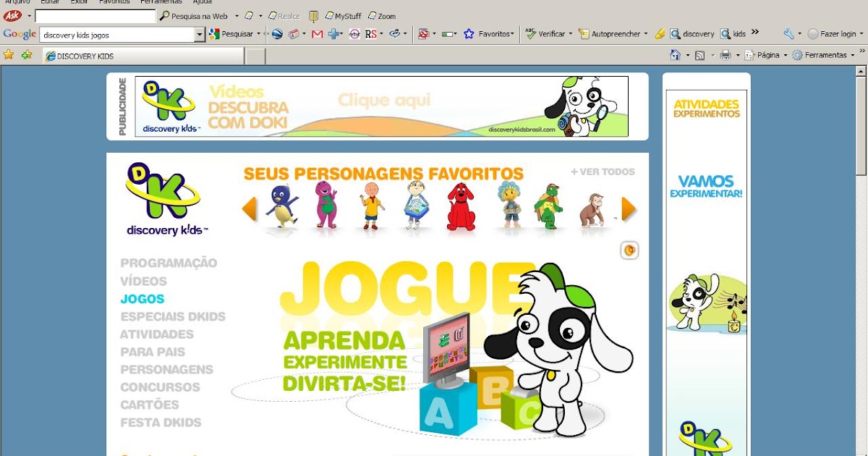Select the DISCOVERY KIDS browser tab

(144, 56)
